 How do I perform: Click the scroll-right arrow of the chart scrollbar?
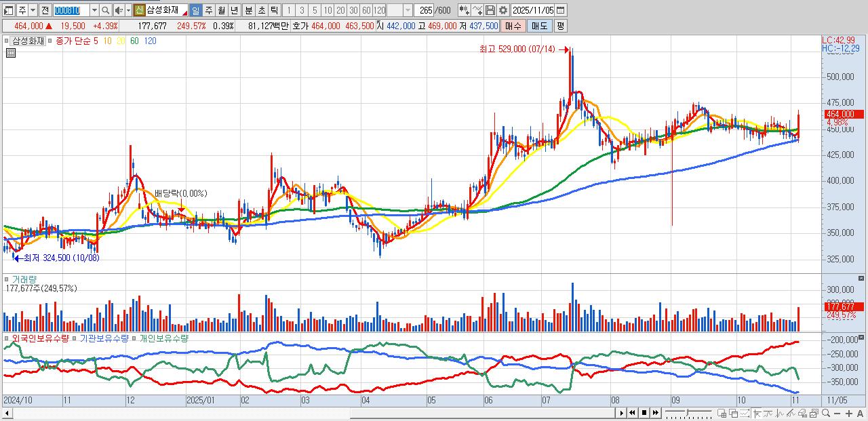pyautogui.click(x=621, y=413)
